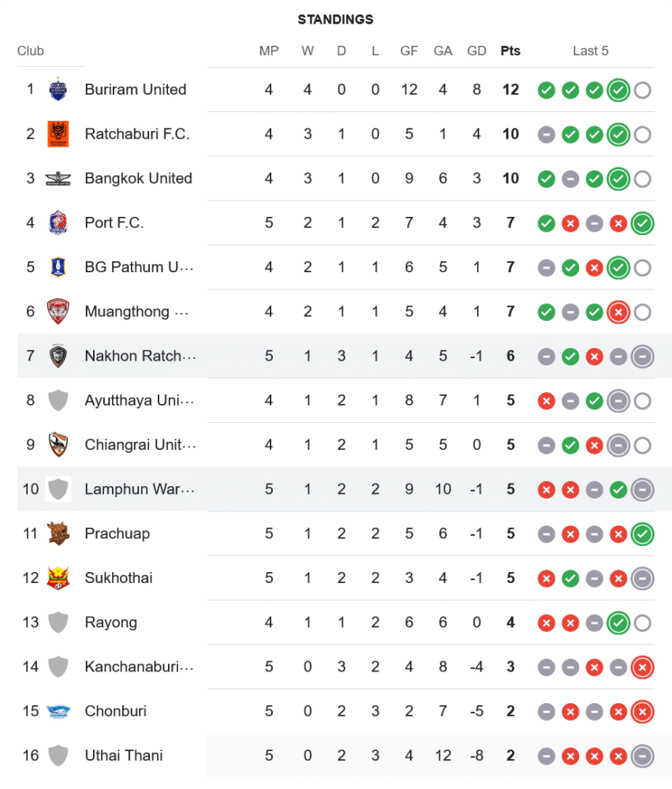Click the MP column header
Image resolution: width=672 pixels, height=789 pixels.
269,50
